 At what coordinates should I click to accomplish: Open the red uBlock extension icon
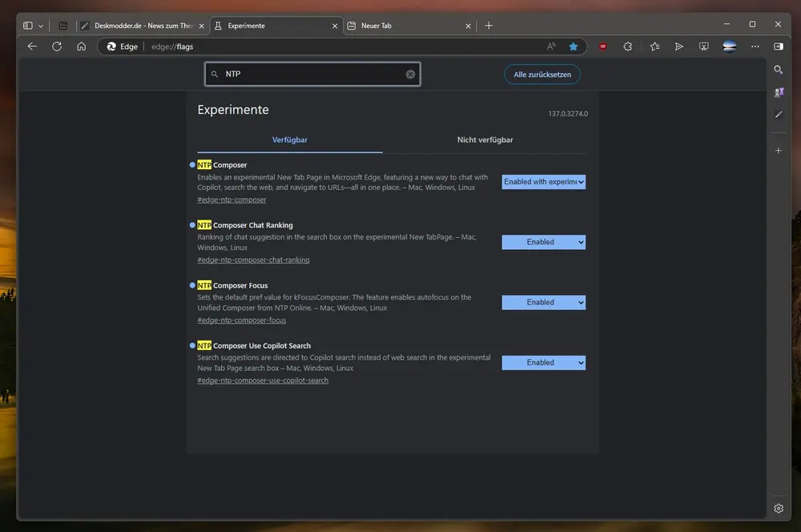point(603,46)
